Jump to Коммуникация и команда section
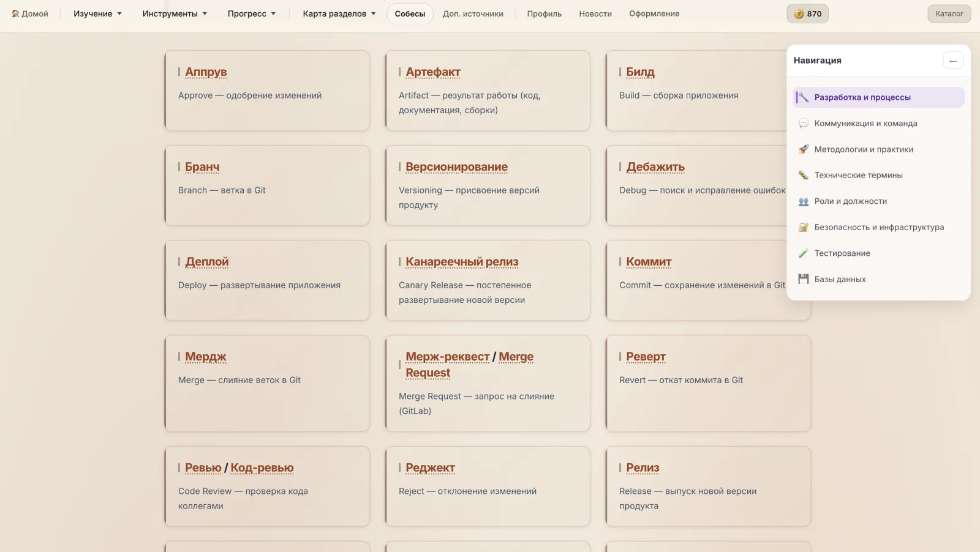Viewport: 980px width, 552px height. coord(878,123)
